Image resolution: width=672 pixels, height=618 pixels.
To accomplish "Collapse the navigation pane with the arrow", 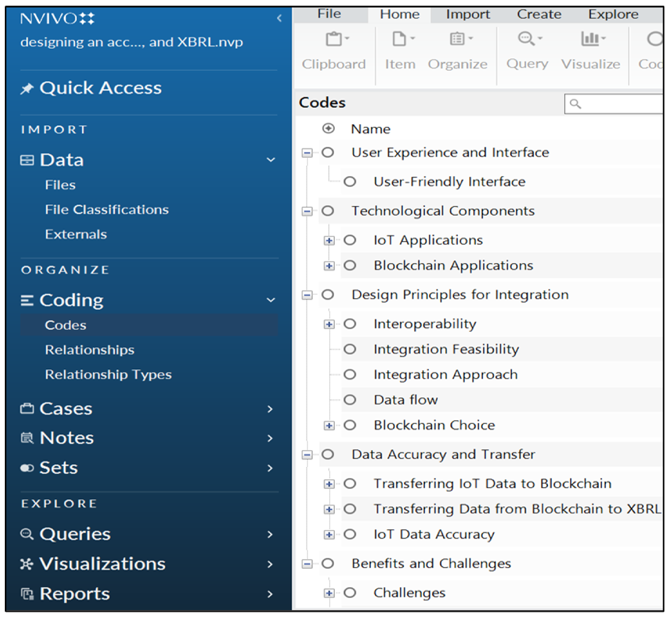I will [x=280, y=18].
